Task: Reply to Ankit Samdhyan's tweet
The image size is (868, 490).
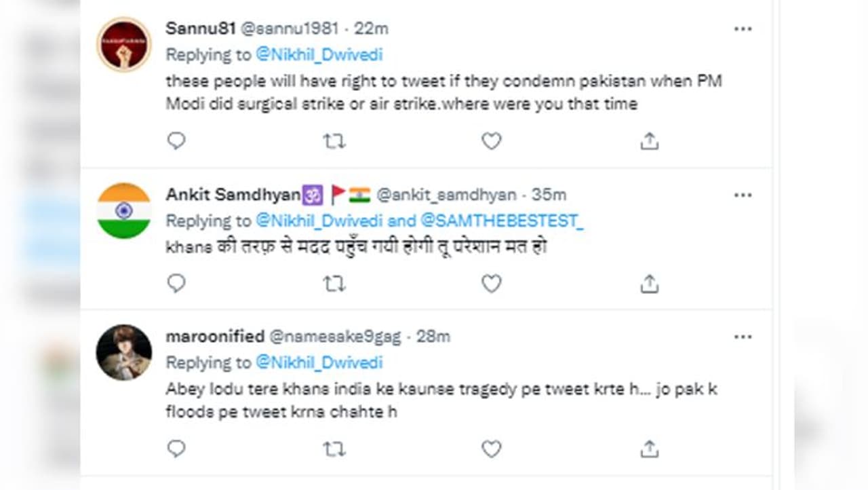Action: (176, 284)
